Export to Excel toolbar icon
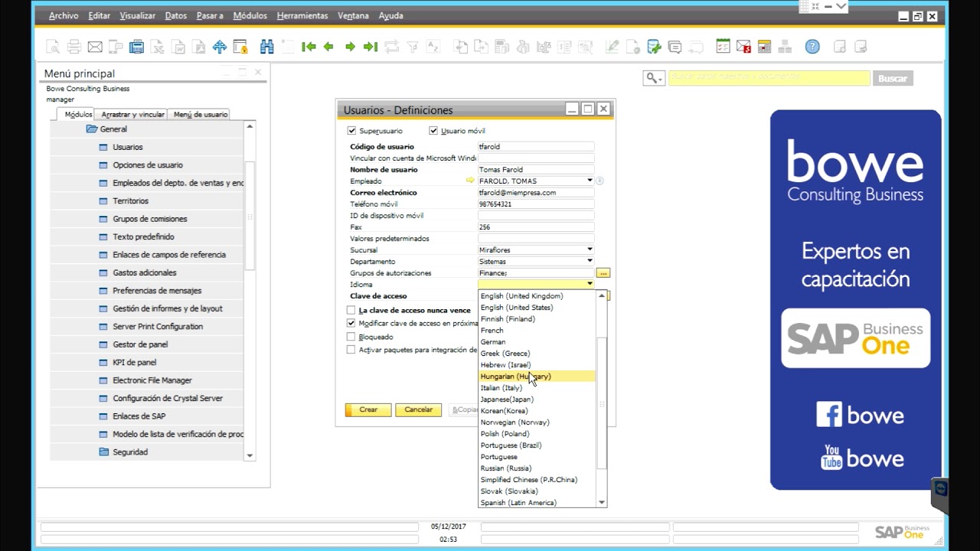Image resolution: width=980 pixels, height=551 pixels. [157, 47]
